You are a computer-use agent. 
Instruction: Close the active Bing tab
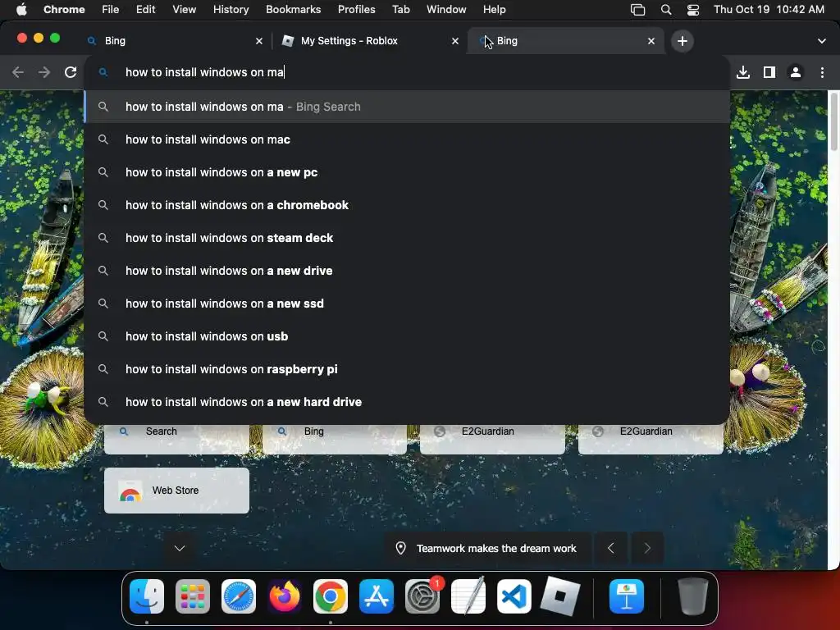pos(651,41)
